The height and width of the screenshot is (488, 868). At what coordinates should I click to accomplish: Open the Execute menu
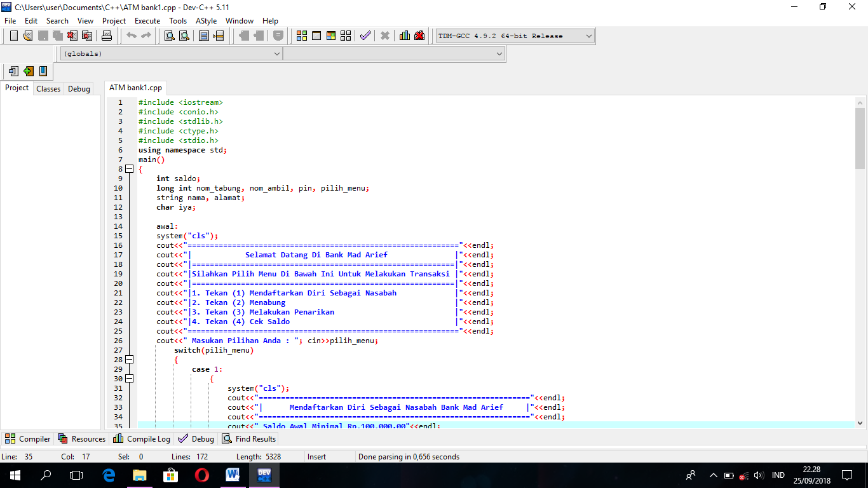click(147, 20)
